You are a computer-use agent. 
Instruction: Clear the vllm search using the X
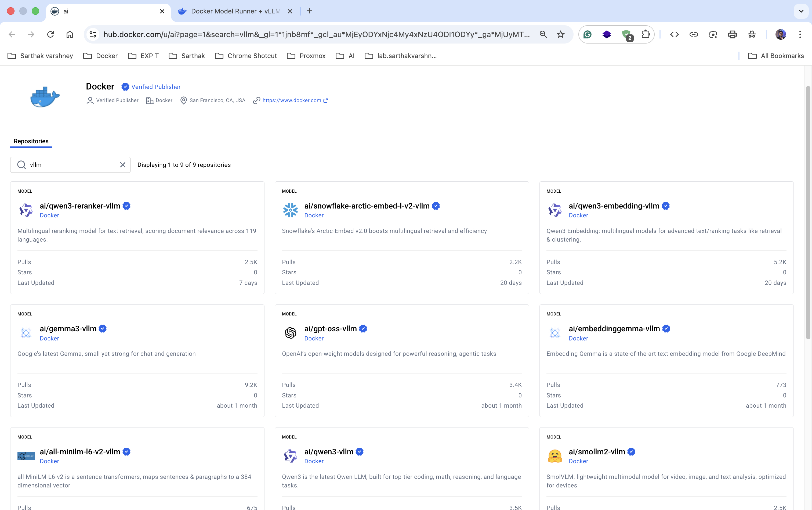(x=123, y=165)
